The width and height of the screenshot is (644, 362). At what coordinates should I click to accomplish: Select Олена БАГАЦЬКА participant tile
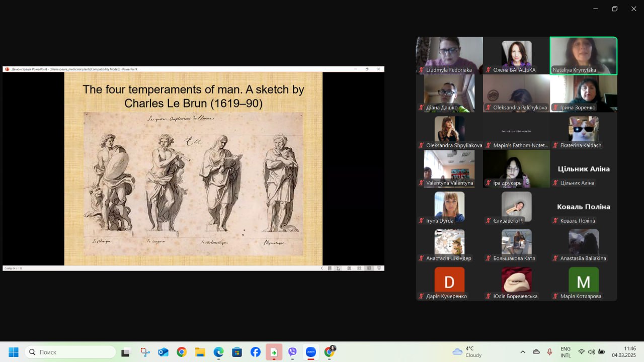tap(516, 55)
